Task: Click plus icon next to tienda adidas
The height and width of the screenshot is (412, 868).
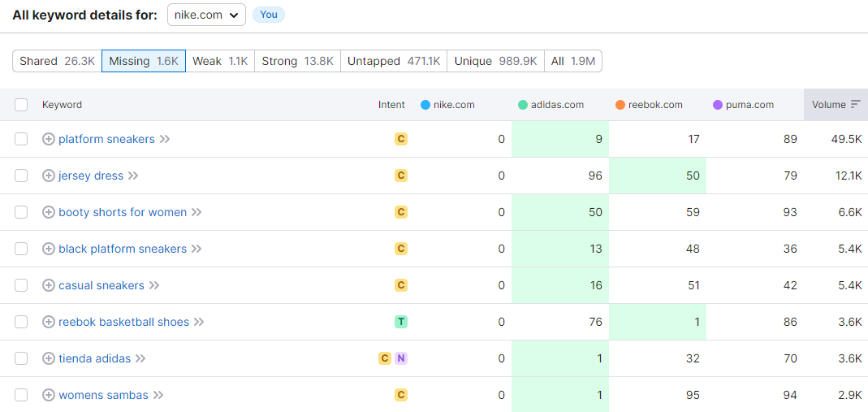Action: pos(49,358)
